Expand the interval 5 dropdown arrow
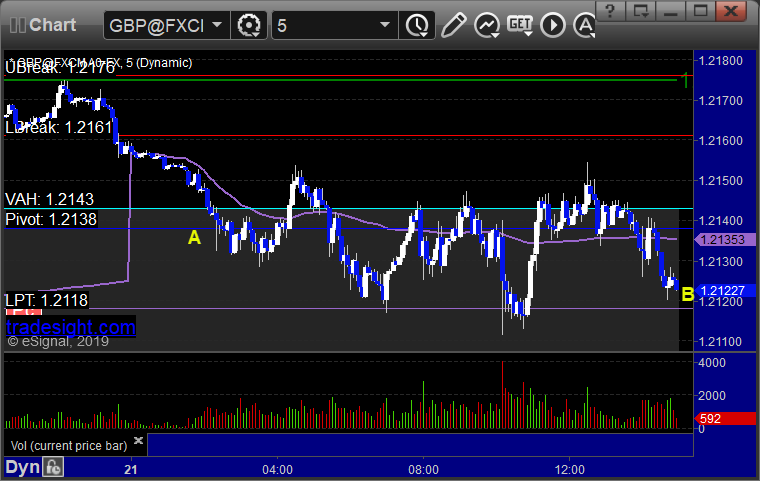The height and width of the screenshot is (481, 760). point(385,24)
